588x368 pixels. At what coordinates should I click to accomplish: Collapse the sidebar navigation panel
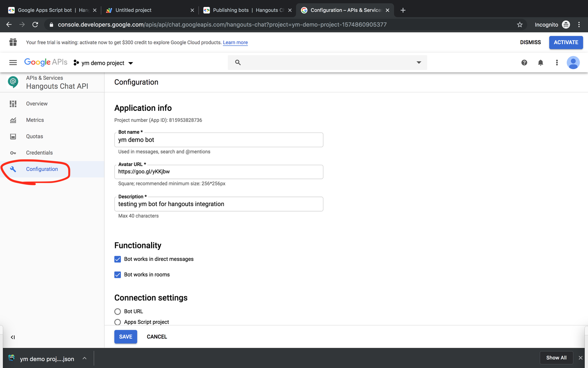pos(13,337)
